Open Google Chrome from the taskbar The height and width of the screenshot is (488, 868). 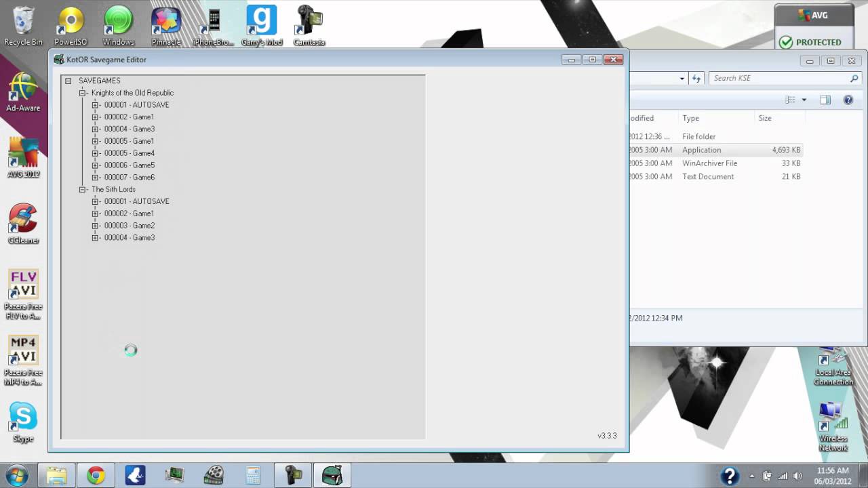point(96,476)
